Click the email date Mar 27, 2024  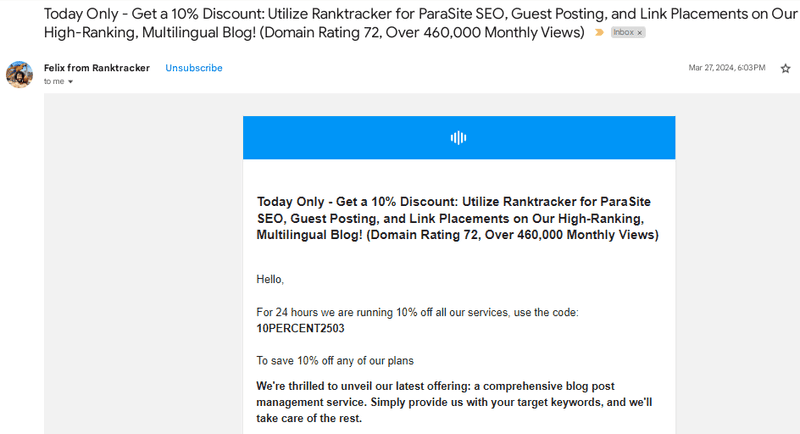(x=726, y=68)
